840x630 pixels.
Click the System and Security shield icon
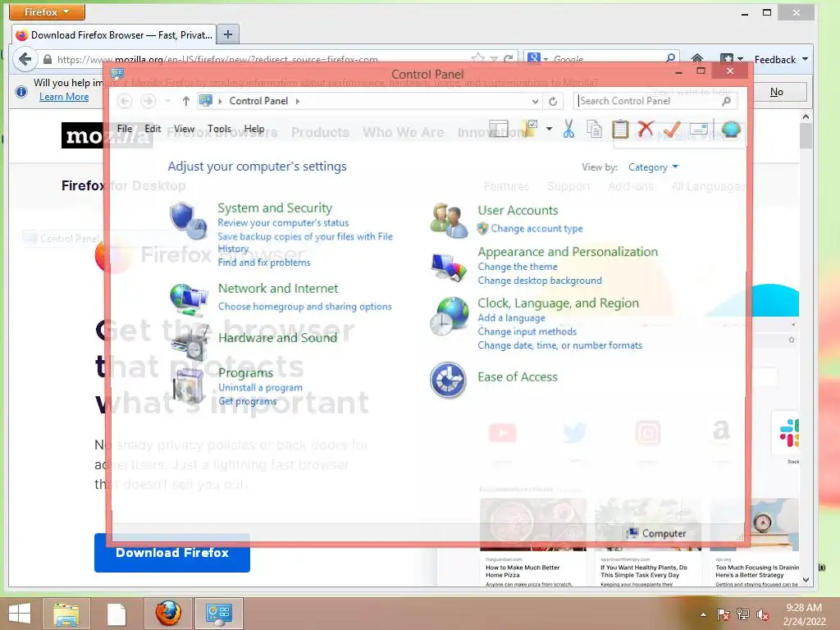pos(188,221)
